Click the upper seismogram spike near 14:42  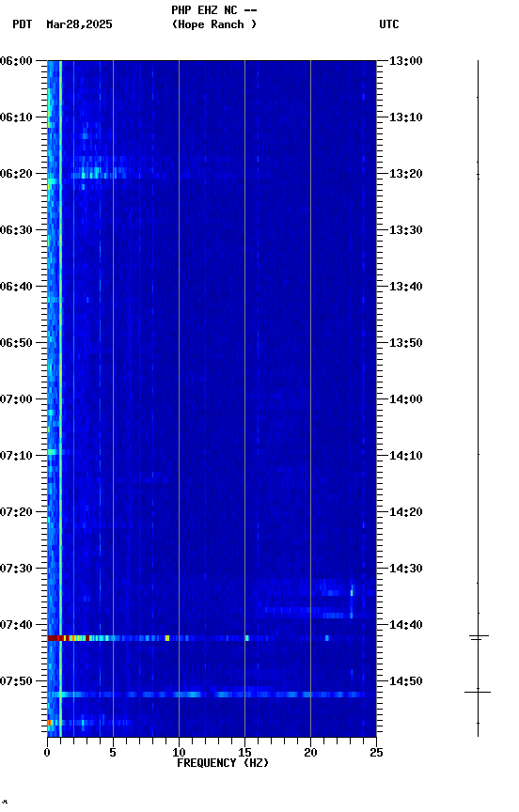[x=479, y=636]
